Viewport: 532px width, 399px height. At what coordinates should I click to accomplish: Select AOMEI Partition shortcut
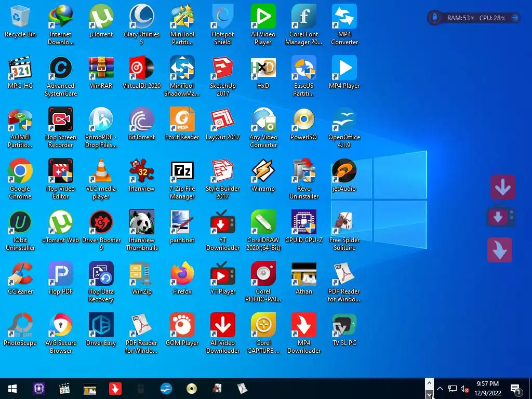20,128
